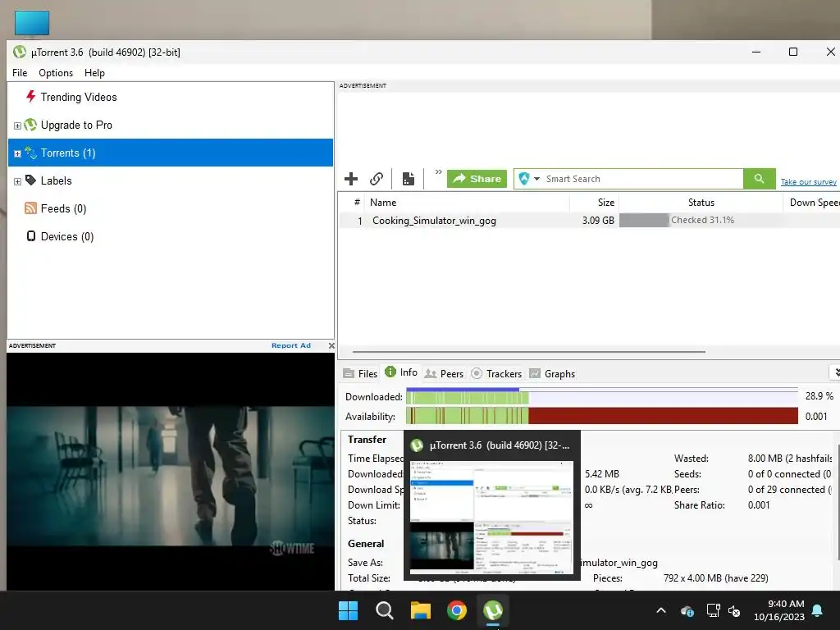This screenshot has width=840, height=630.
Task: Sort by the Name column header
Action: coord(467,203)
